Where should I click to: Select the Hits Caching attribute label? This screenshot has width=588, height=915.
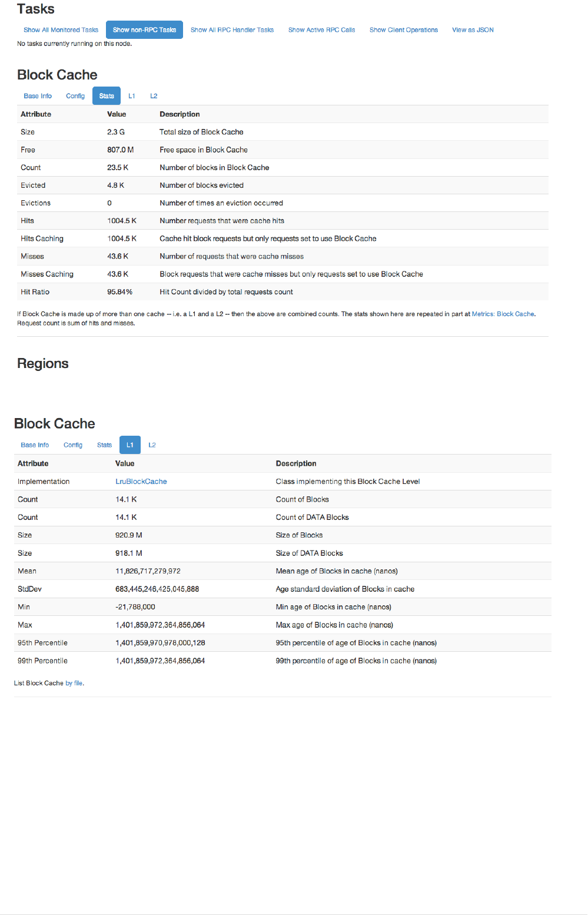pos(42,238)
